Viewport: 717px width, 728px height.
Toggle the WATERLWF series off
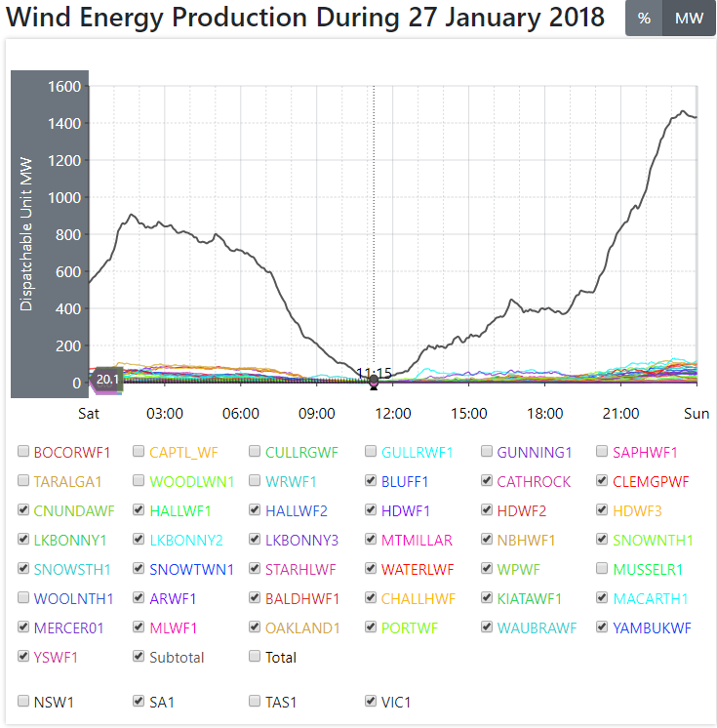click(372, 569)
